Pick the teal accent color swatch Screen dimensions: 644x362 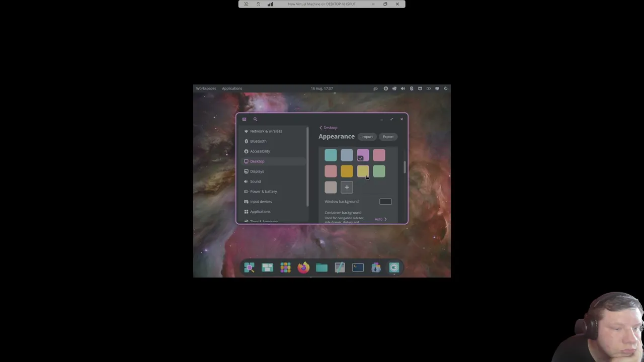click(x=331, y=155)
